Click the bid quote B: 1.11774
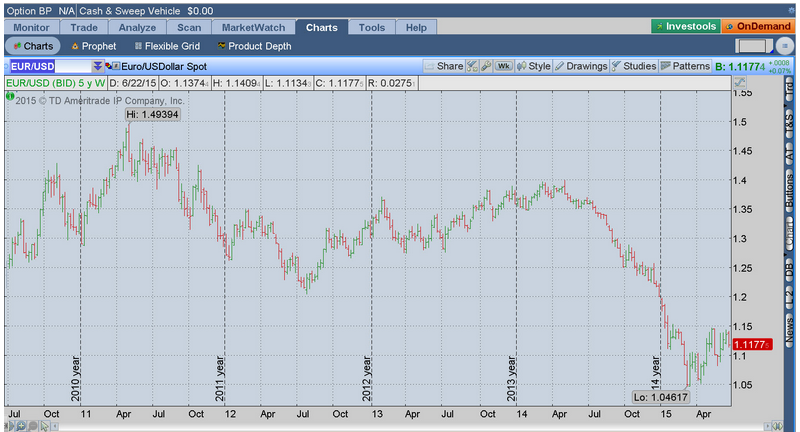 [740, 67]
